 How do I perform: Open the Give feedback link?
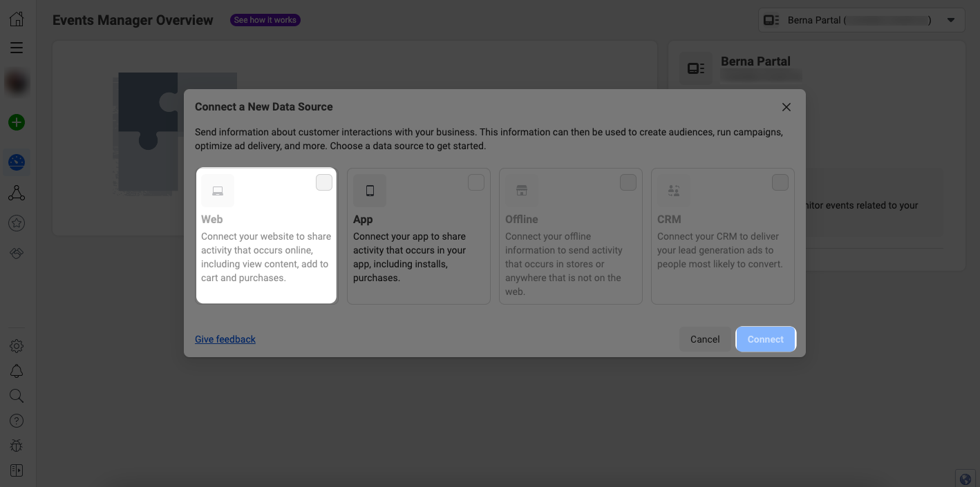(225, 339)
